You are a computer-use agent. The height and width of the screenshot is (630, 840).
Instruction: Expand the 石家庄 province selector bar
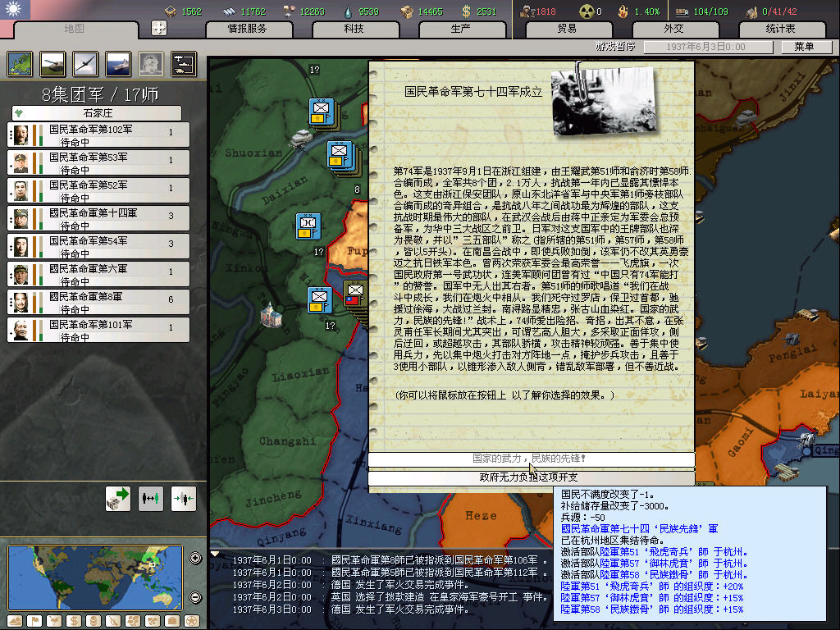(97, 113)
